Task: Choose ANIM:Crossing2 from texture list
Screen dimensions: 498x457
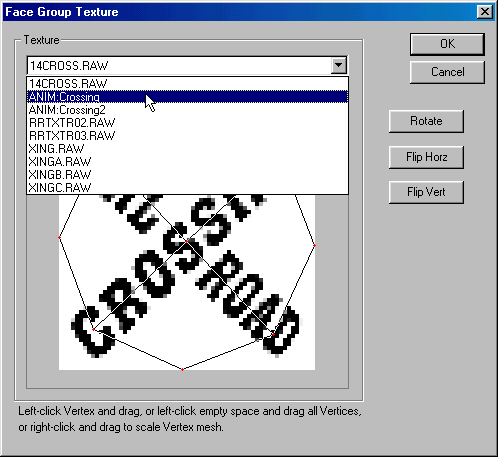Action: pyautogui.click(x=187, y=110)
